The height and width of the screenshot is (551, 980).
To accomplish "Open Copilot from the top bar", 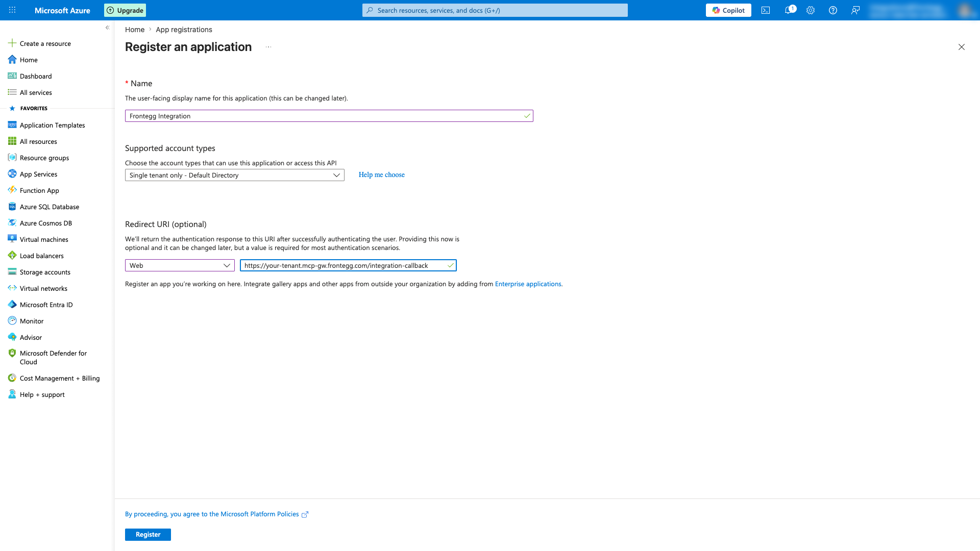I will point(728,10).
